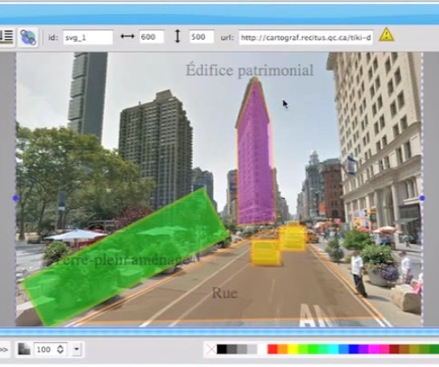Select the no-color X swatch

pyautogui.click(x=210, y=349)
